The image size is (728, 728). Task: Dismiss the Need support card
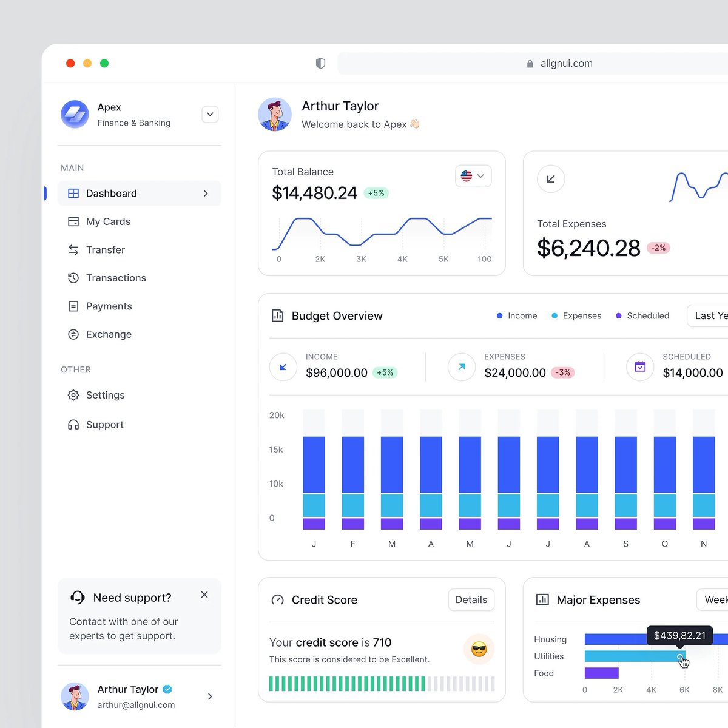(x=204, y=595)
